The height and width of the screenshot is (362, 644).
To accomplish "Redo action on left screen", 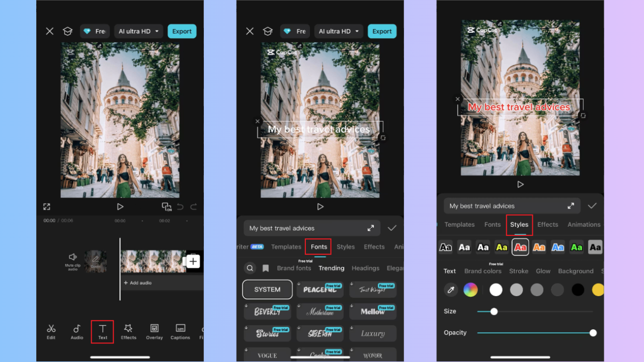I will pos(194,207).
